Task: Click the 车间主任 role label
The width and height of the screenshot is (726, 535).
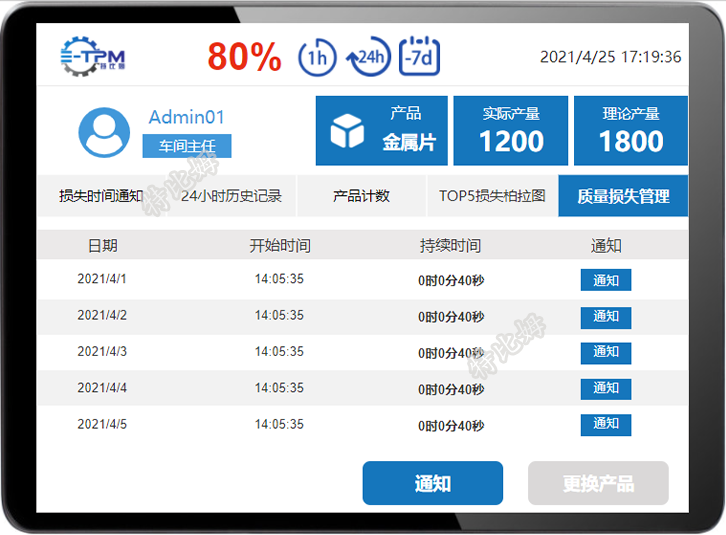Action: click(x=187, y=146)
